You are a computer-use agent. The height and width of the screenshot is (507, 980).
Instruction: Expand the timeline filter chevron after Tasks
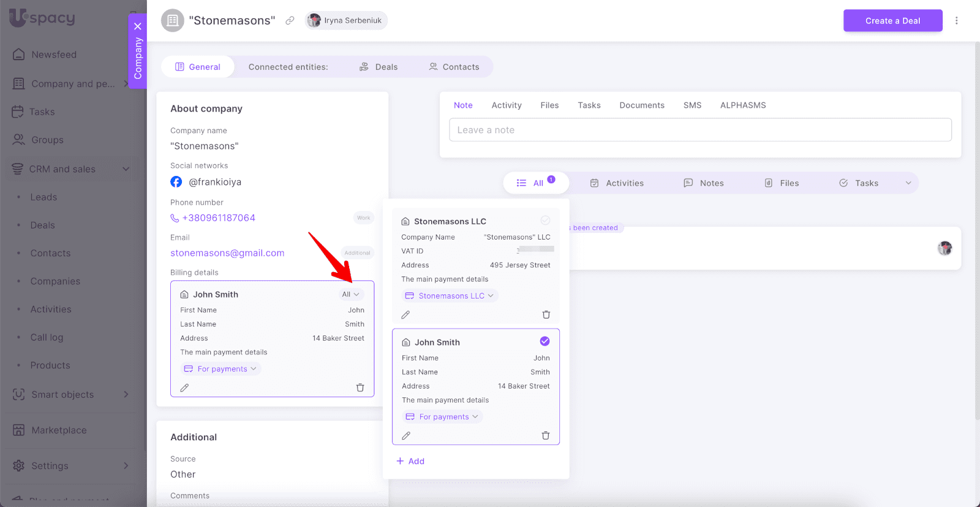coord(908,183)
